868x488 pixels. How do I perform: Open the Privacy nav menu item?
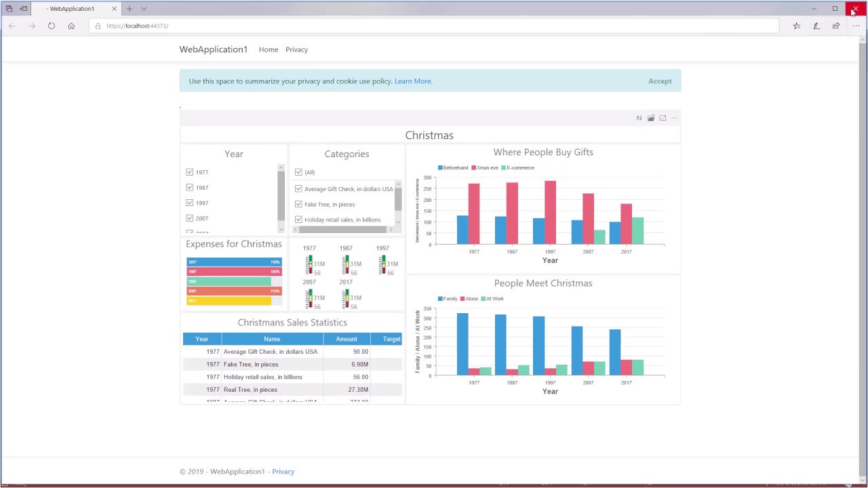coord(296,49)
